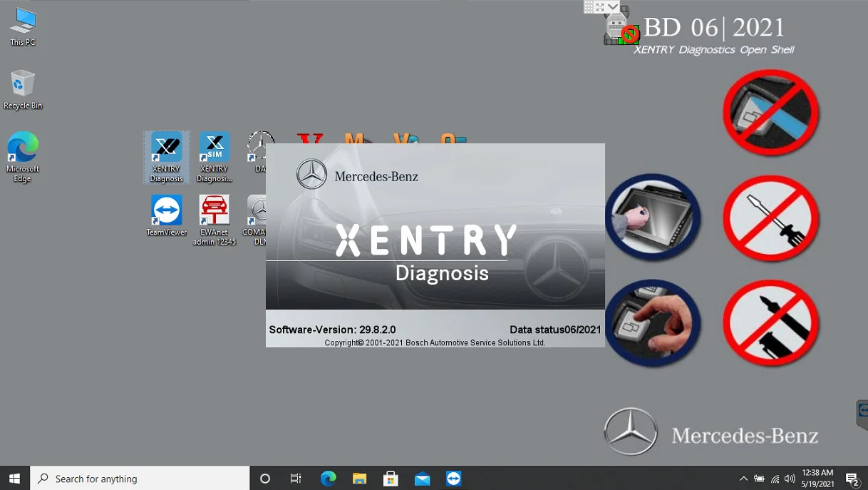Screen dimensions: 868x490
Task: Open the Recycle Bin desktop icon
Action: click(23, 90)
